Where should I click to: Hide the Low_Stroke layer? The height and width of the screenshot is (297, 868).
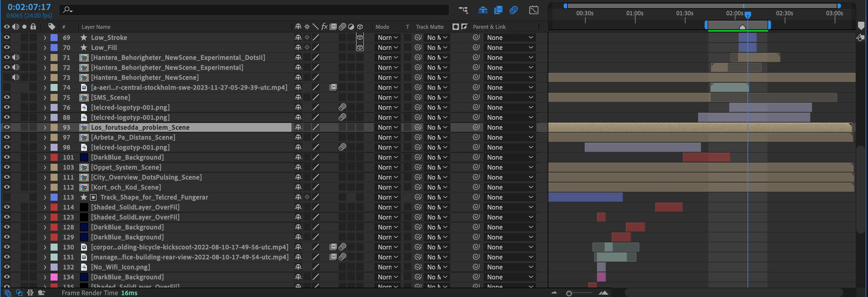point(7,37)
